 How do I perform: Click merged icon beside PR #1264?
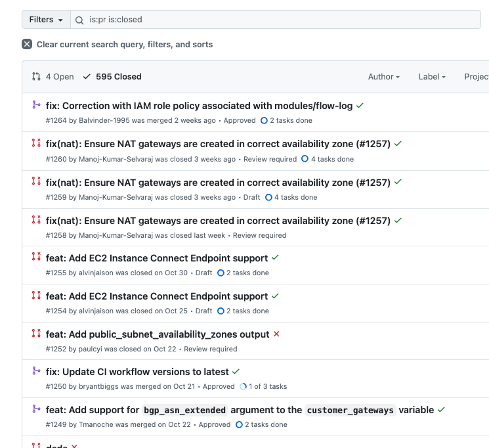[x=36, y=105]
